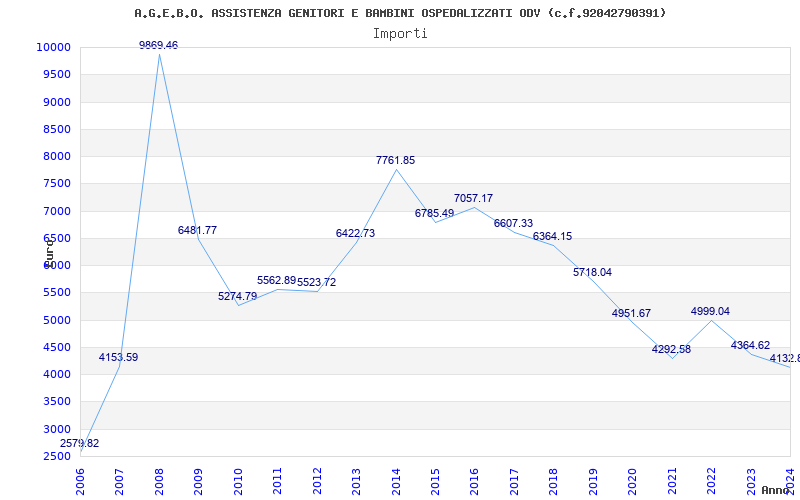Click y-axis tick label 3500
The width and height of the screenshot is (800, 500).
pyautogui.click(x=57, y=402)
